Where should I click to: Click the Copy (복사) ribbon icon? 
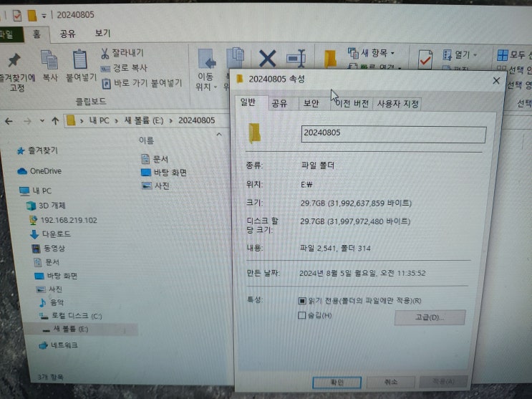point(49,59)
